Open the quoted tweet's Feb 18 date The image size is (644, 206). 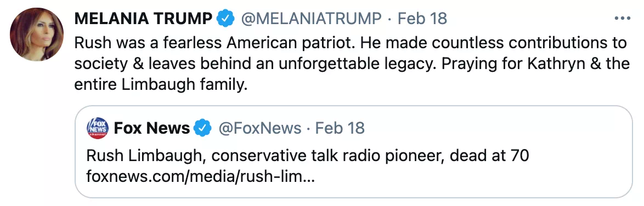point(340,128)
